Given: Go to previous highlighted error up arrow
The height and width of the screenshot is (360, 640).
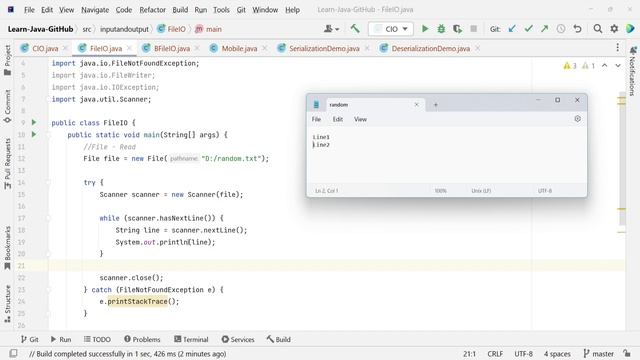Looking at the screenshot, I should coord(604,66).
